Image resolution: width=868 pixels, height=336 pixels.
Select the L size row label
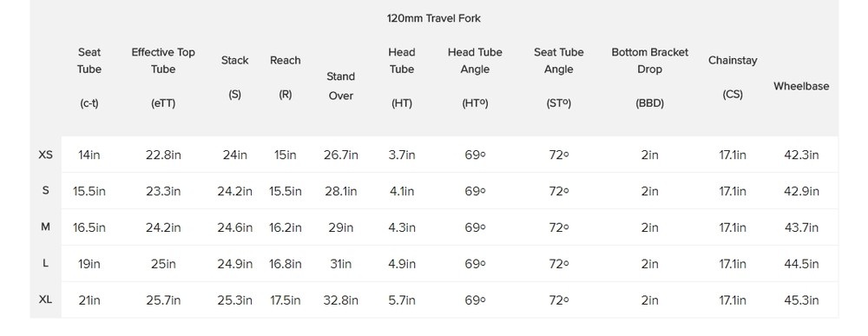point(45,263)
